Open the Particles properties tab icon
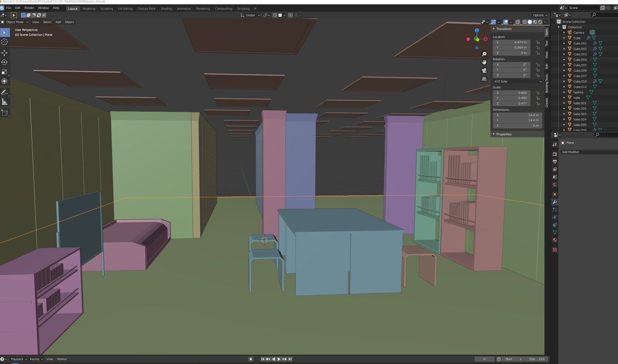Image resolution: width=618 pixels, height=364 pixels. coord(554,210)
